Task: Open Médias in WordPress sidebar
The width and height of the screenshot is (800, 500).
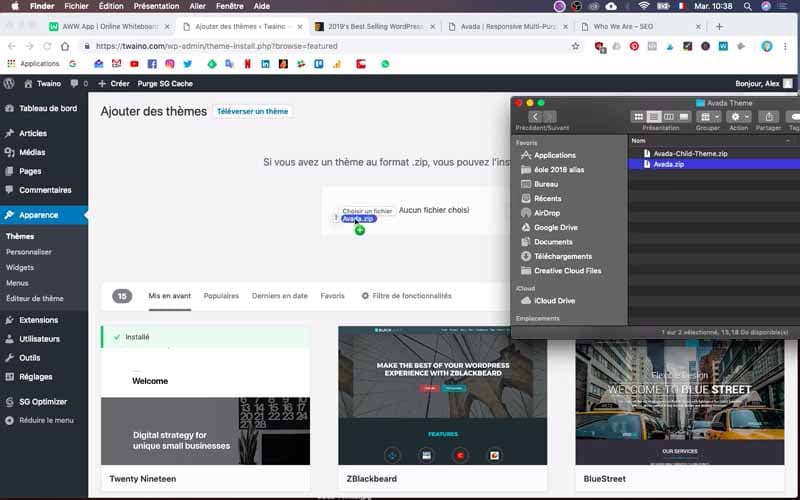Action: pyautogui.click(x=44, y=152)
